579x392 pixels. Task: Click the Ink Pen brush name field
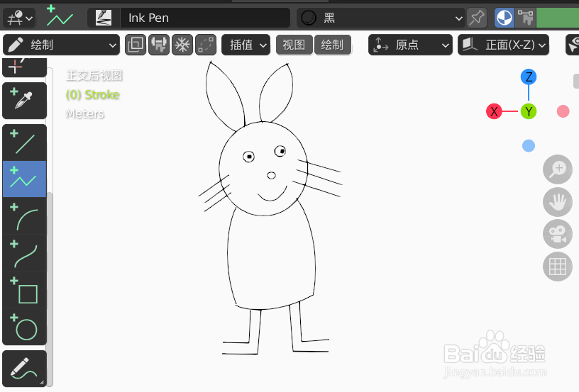tap(205, 18)
